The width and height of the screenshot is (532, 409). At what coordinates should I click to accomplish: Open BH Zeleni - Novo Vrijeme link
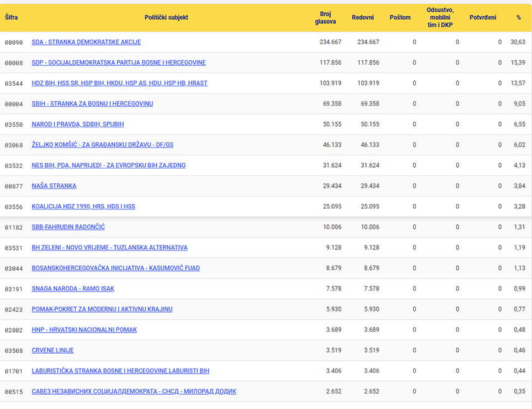pos(109,247)
